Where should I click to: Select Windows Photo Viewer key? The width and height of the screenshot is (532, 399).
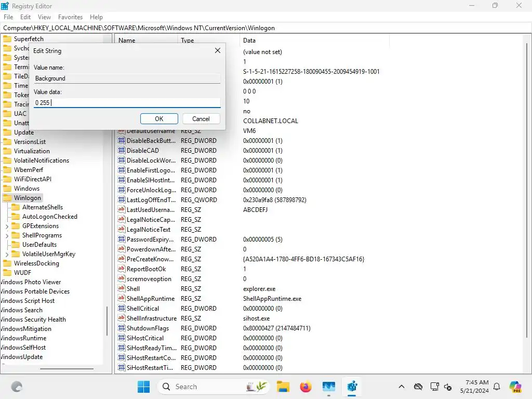point(31,282)
